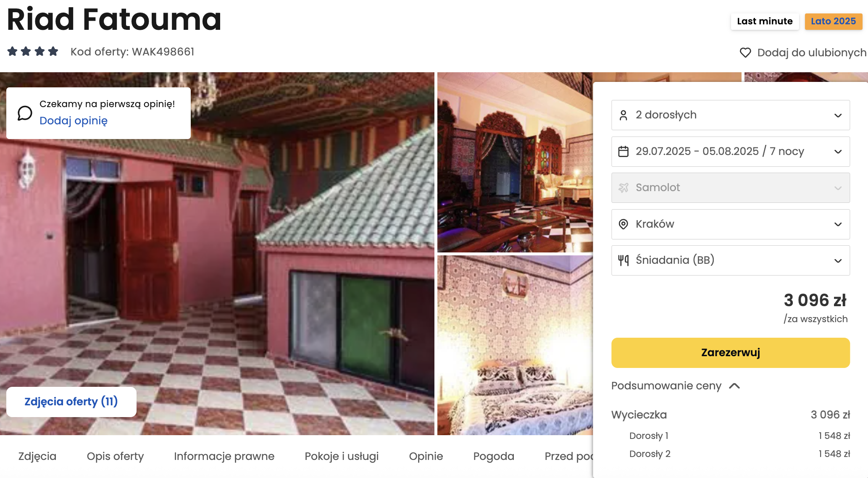Switch to the Opis oferty tab
Viewport: 868px width, 478px height.
coord(115,456)
